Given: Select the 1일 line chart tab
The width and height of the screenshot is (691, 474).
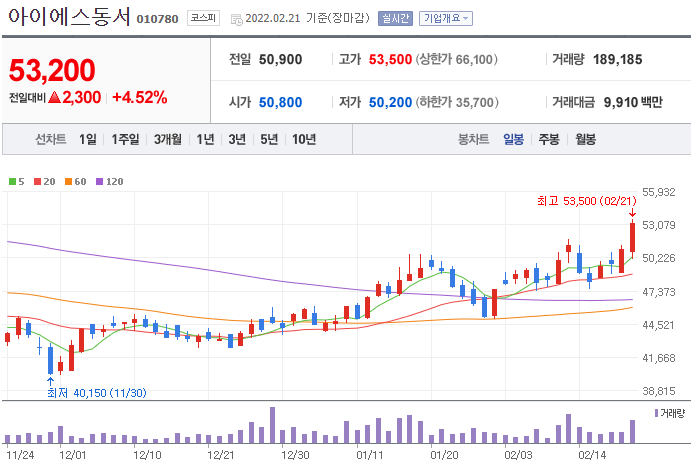Looking at the screenshot, I should (88, 140).
